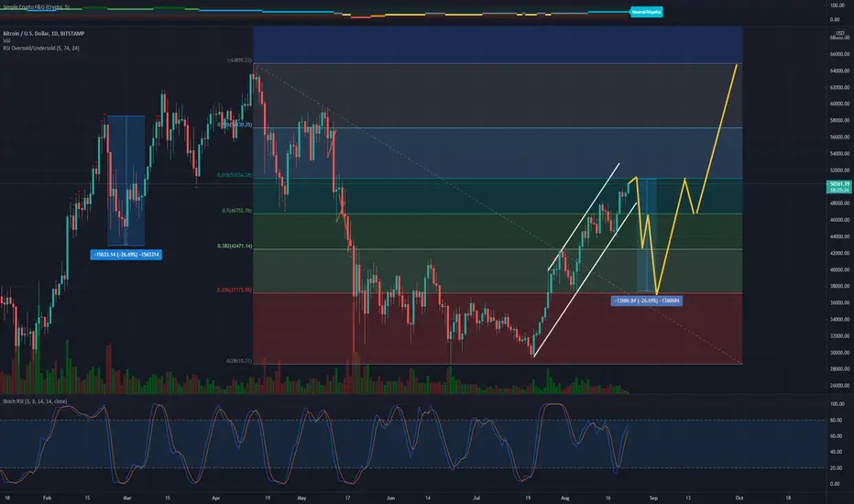Open the USD currency selector on price axis
This screenshot has height=504, width=854.
click(x=840, y=33)
